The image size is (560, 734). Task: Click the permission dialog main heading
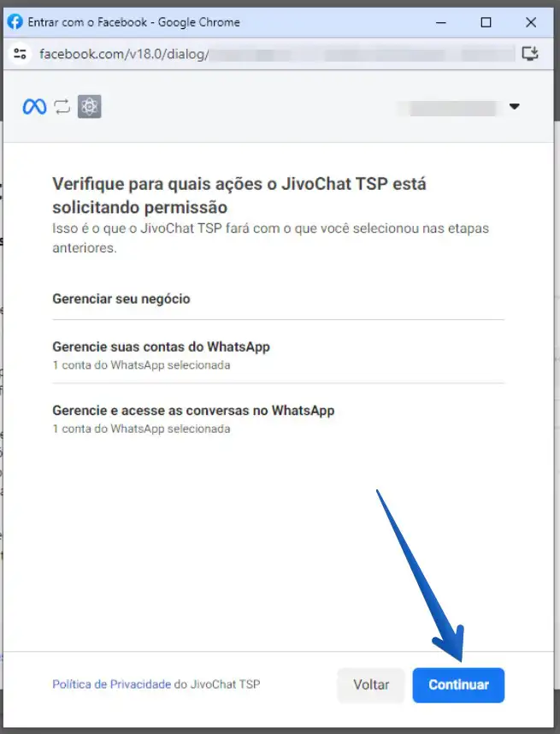pos(239,195)
